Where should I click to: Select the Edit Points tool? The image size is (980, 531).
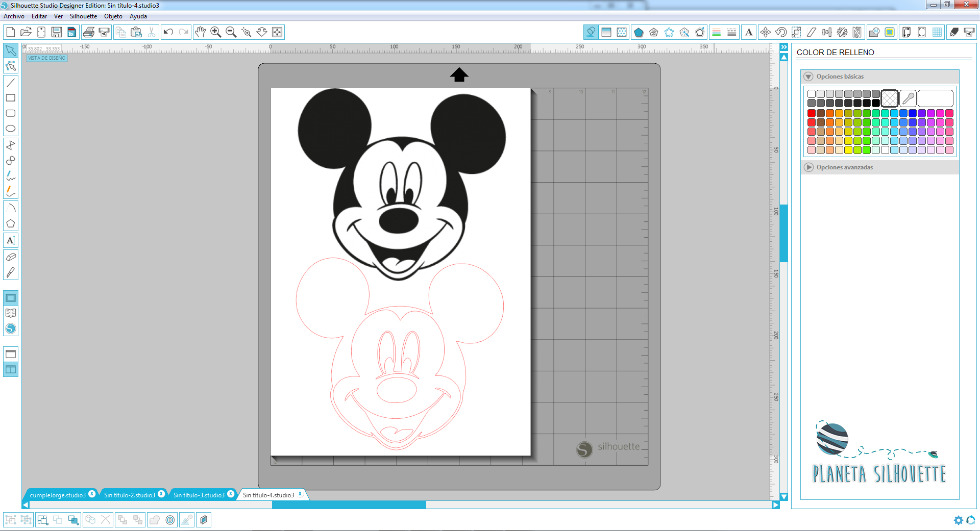[11, 66]
